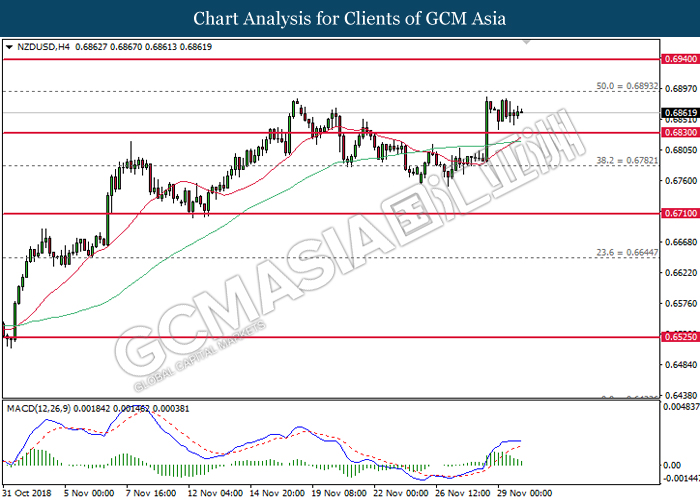Click the 0.67600 price axis value
The height and width of the screenshot is (500, 700).
click(680, 181)
